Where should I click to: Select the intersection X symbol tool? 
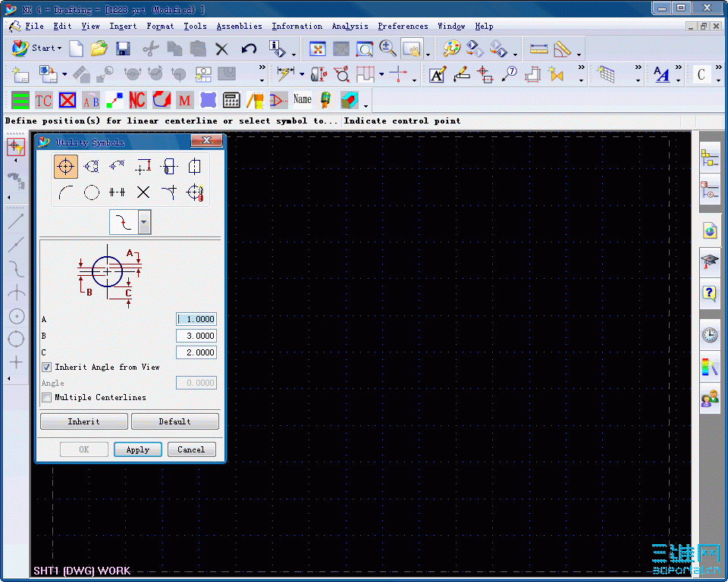pyautogui.click(x=143, y=192)
